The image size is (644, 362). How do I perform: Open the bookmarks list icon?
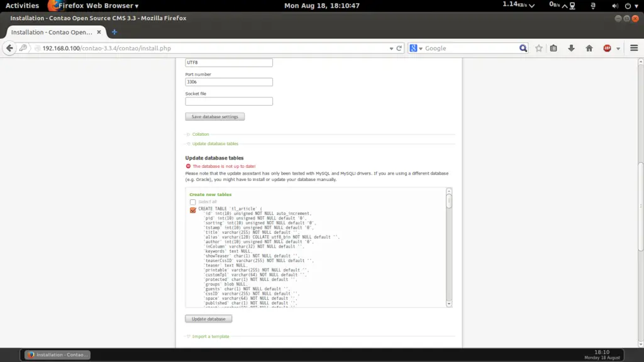[553, 48]
